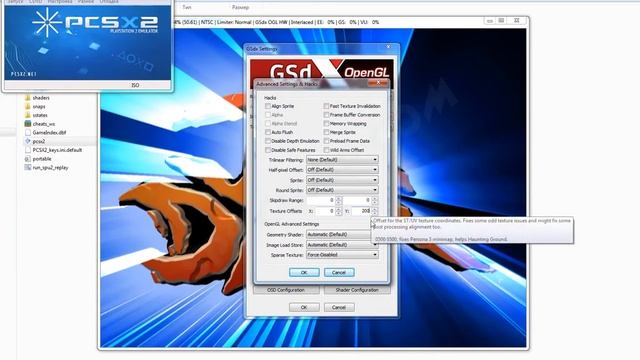Enable the Align Sprite hack checkbox
This screenshot has height=360, width=640.
tap(268, 106)
